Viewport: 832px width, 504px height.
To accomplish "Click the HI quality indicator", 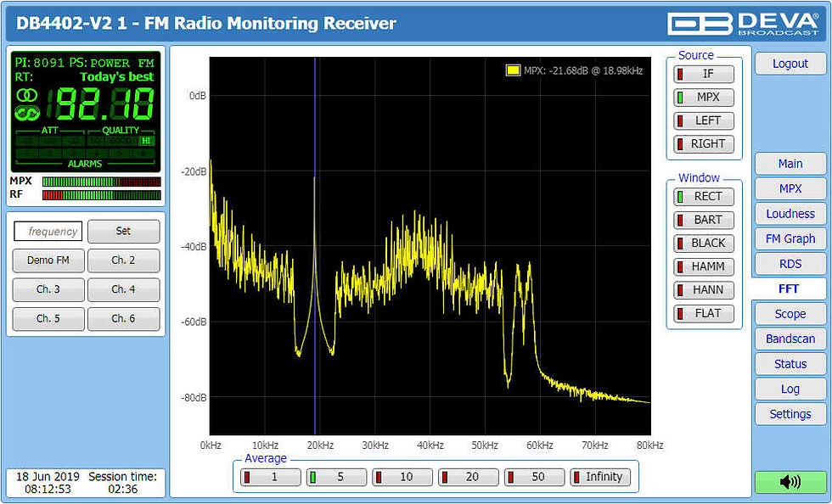I will (146, 141).
